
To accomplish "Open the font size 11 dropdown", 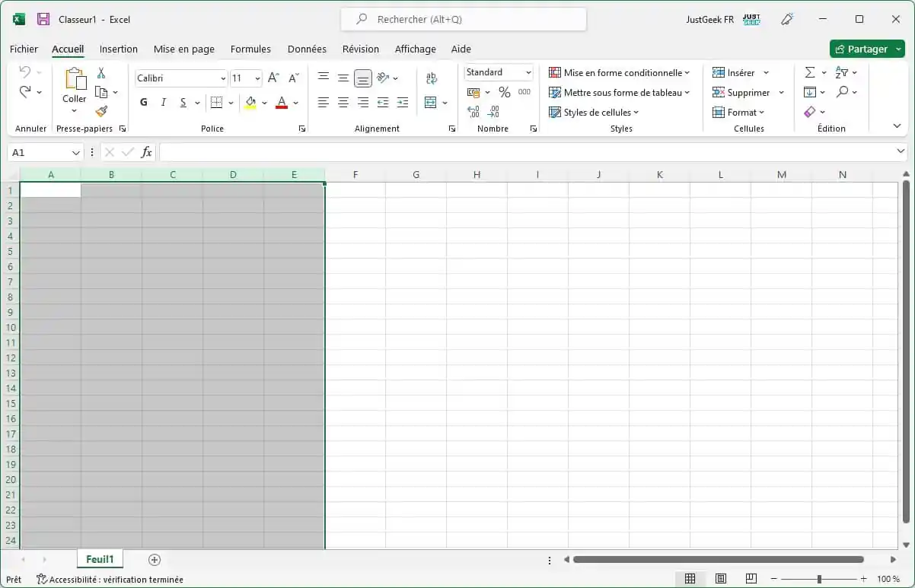I will (x=257, y=78).
